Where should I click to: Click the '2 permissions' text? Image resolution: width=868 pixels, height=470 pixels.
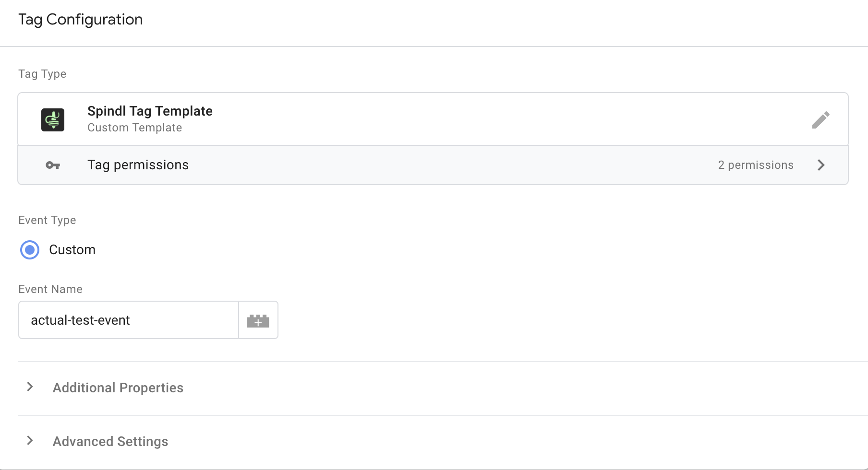click(755, 165)
